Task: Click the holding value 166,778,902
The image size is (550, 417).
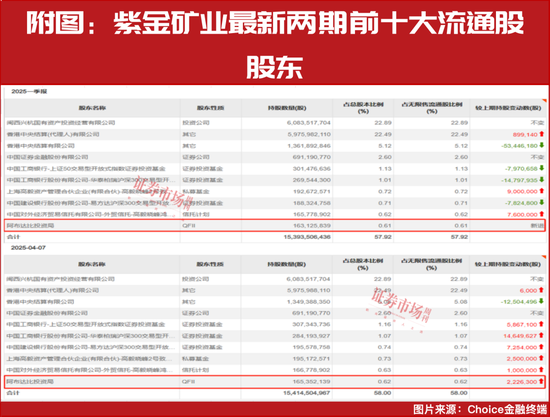Action: (311, 370)
